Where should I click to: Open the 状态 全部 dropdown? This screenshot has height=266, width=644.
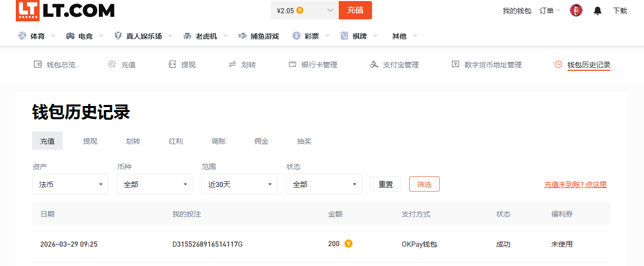[x=324, y=184]
